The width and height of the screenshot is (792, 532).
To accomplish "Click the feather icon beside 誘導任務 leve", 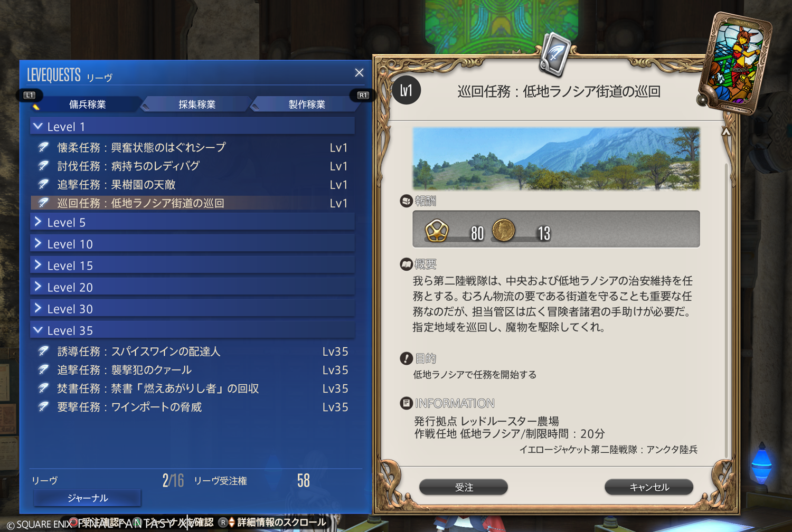I will tap(43, 351).
